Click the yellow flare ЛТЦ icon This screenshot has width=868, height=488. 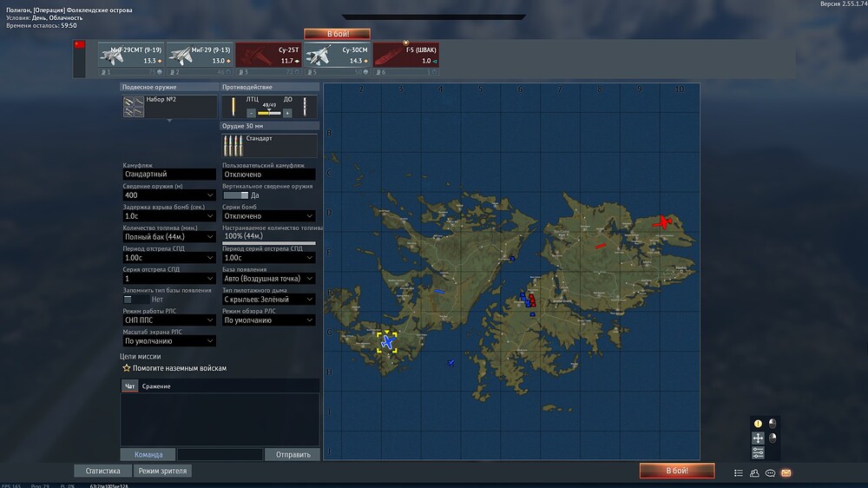(233, 106)
